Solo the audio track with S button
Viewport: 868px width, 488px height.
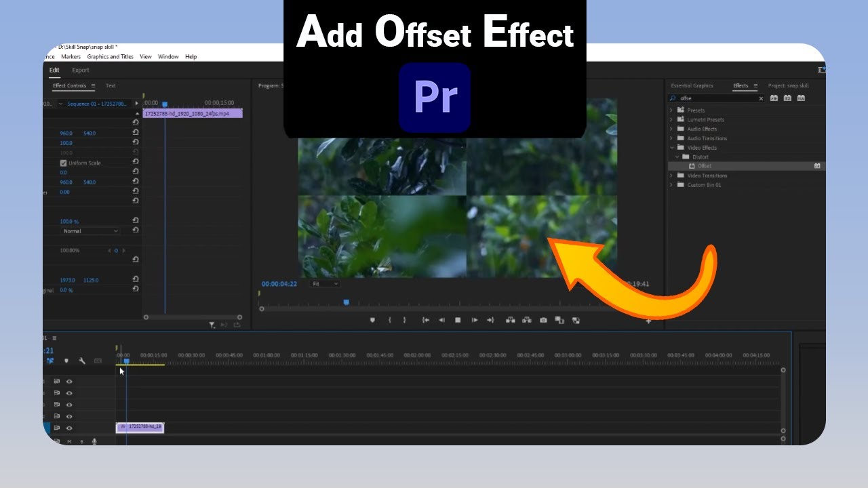pos(82,441)
